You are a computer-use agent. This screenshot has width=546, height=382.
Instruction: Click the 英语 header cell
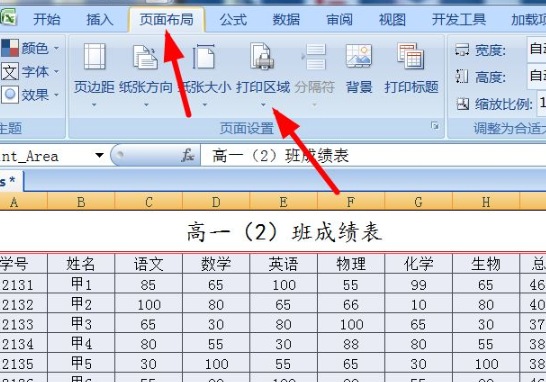click(283, 264)
